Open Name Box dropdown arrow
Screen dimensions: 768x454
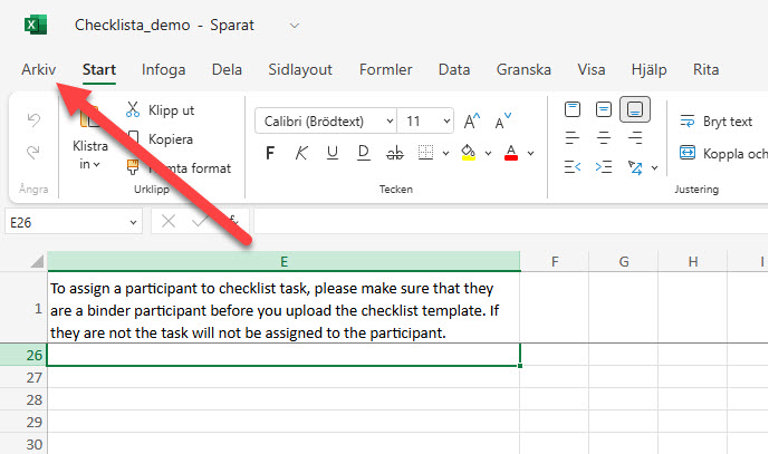tap(133, 223)
